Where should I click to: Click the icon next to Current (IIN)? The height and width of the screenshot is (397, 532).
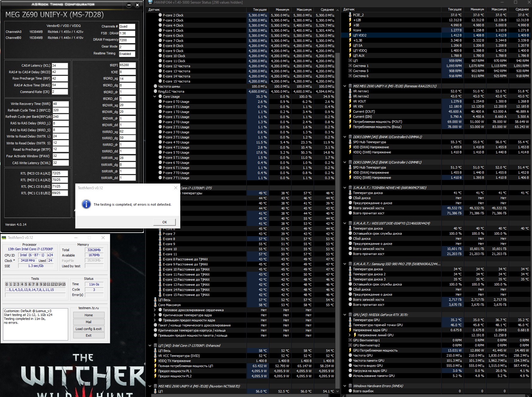pyautogui.click(x=350, y=117)
